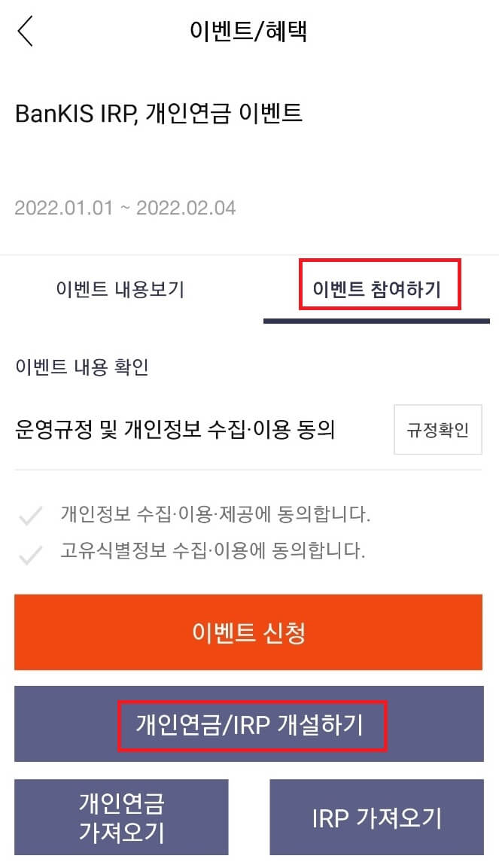This screenshot has height=868, width=499.
Task: Select the IRP 가져오기 button
Action: tap(377, 817)
